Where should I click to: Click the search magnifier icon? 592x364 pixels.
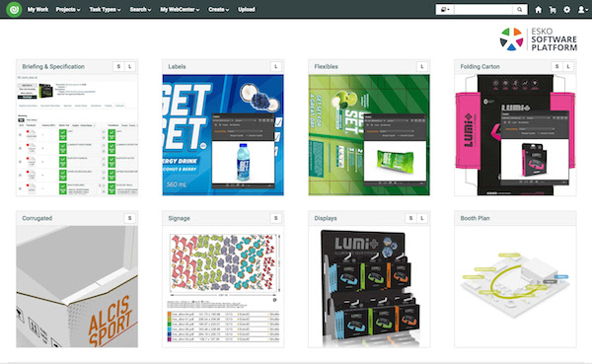[520, 10]
